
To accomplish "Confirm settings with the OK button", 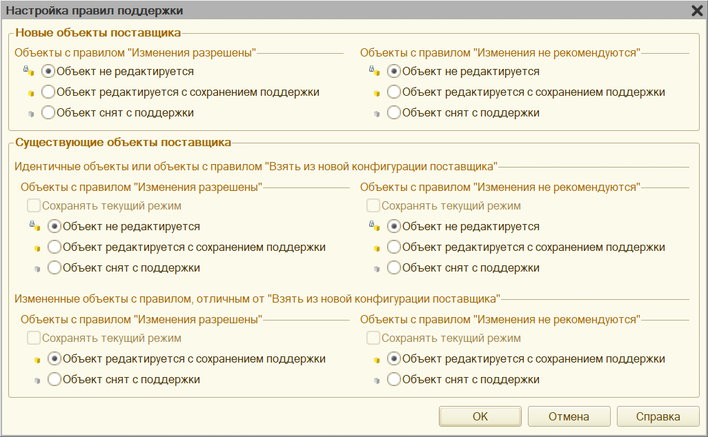I will click(x=480, y=416).
